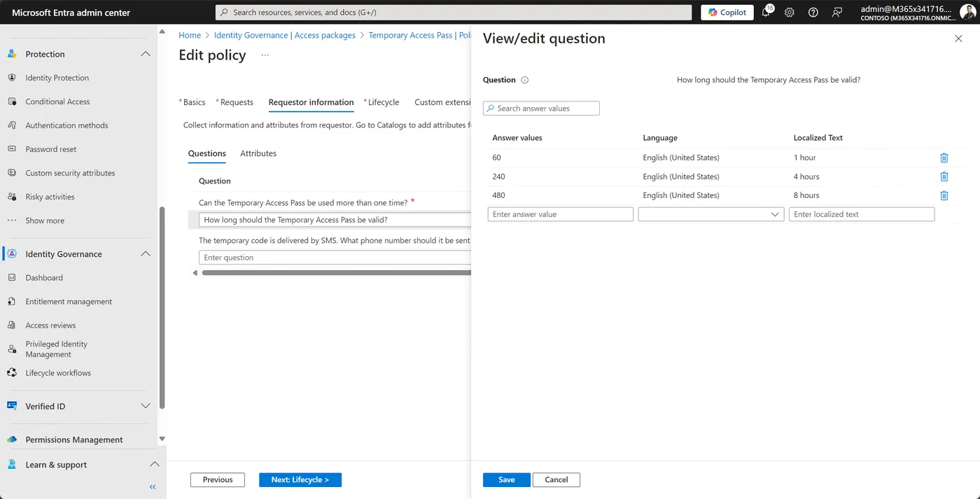Click the Dashboard sidebar icon
Screen dimensions: 980x499
(x=12, y=278)
